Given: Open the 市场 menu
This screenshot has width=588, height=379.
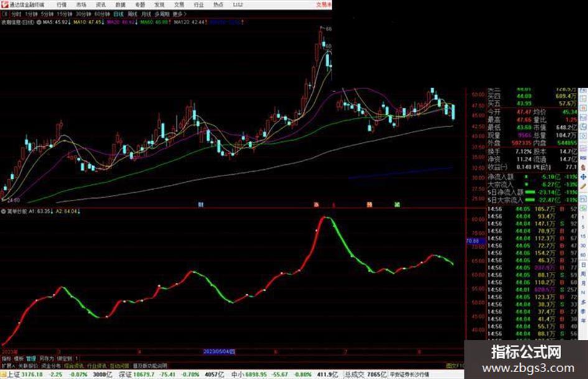Looking at the screenshot, I should (x=82, y=5).
